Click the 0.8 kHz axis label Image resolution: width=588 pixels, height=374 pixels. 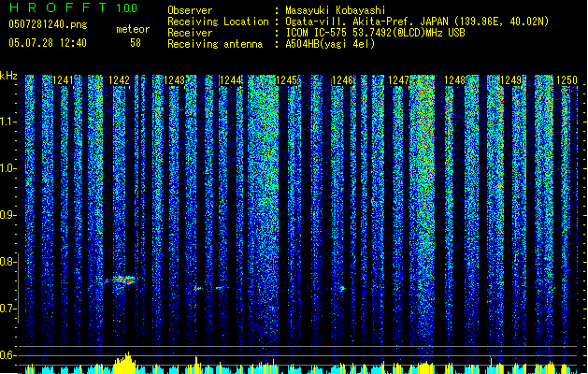(7, 262)
